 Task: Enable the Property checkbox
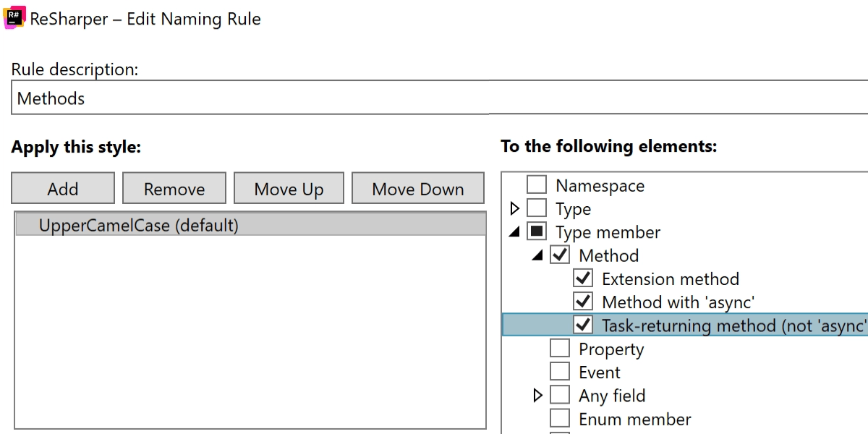click(x=560, y=349)
